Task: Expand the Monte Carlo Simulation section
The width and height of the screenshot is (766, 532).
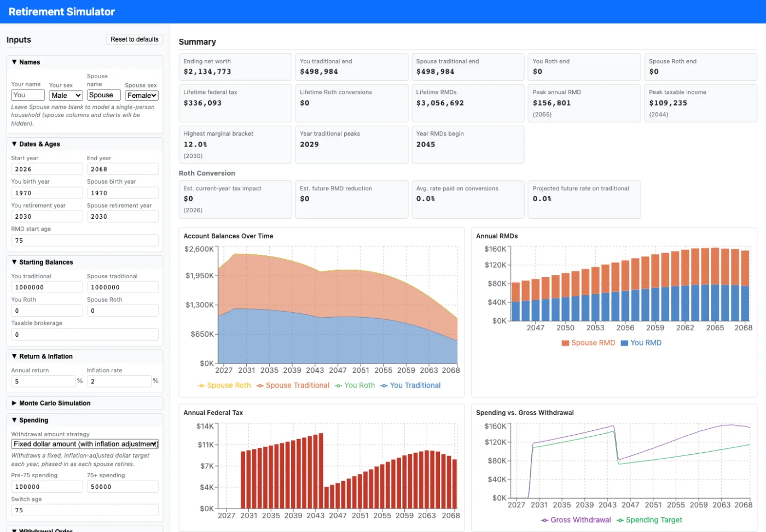Action: (85, 404)
